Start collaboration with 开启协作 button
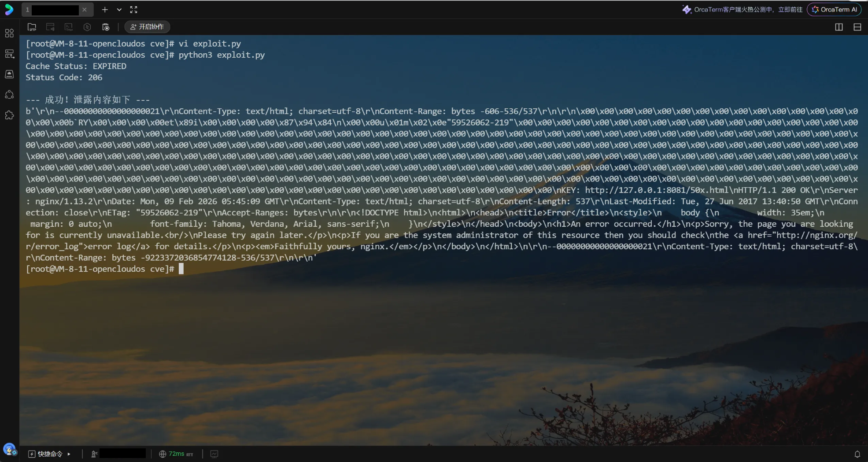The height and width of the screenshot is (462, 868). point(147,27)
